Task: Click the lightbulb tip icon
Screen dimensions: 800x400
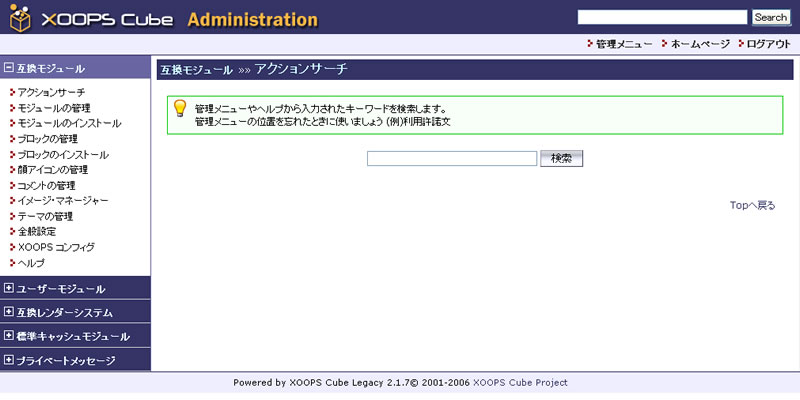Action: [180, 108]
